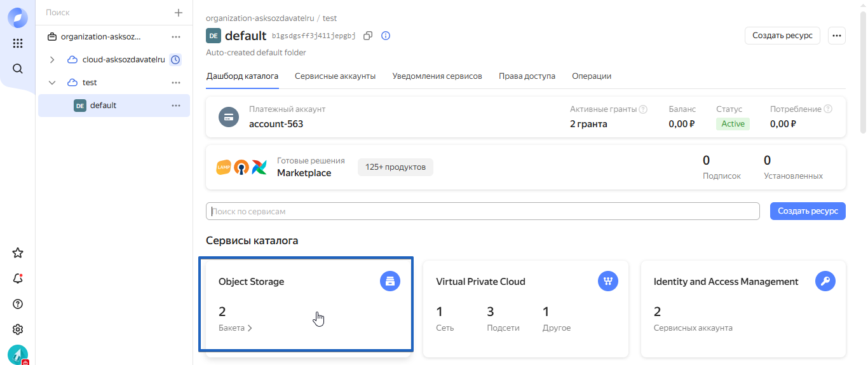This screenshot has height=365, width=868.
Task: Click the 2 гранта value
Action: (588, 124)
